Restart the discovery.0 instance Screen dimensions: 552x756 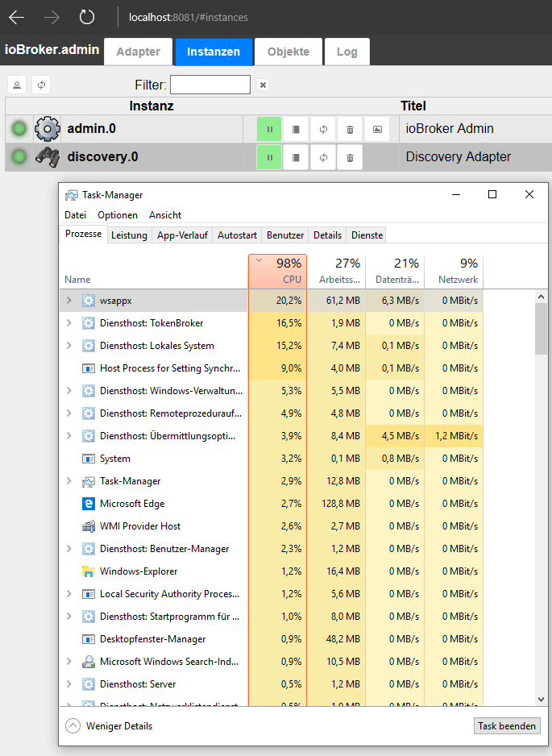point(323,157)
